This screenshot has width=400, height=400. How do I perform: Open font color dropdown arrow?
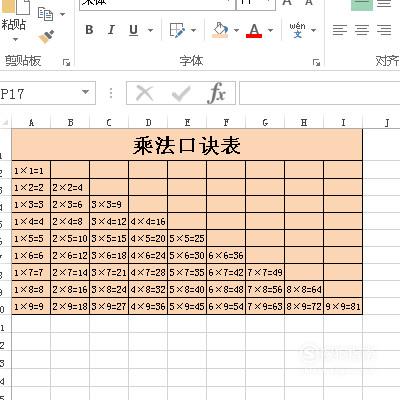pos(270,30)
